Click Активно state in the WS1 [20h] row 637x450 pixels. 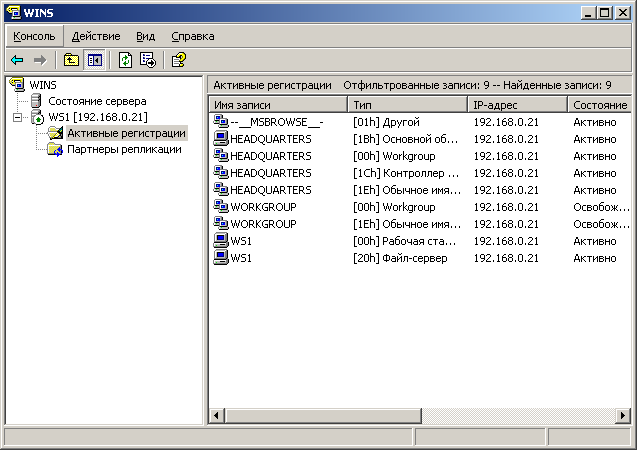point(595,258)
